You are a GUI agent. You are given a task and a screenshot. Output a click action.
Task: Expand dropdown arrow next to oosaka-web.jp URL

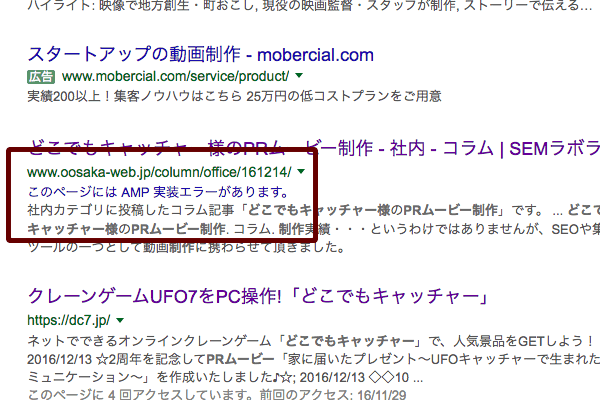pyautogui.click(x=301, y=171)
